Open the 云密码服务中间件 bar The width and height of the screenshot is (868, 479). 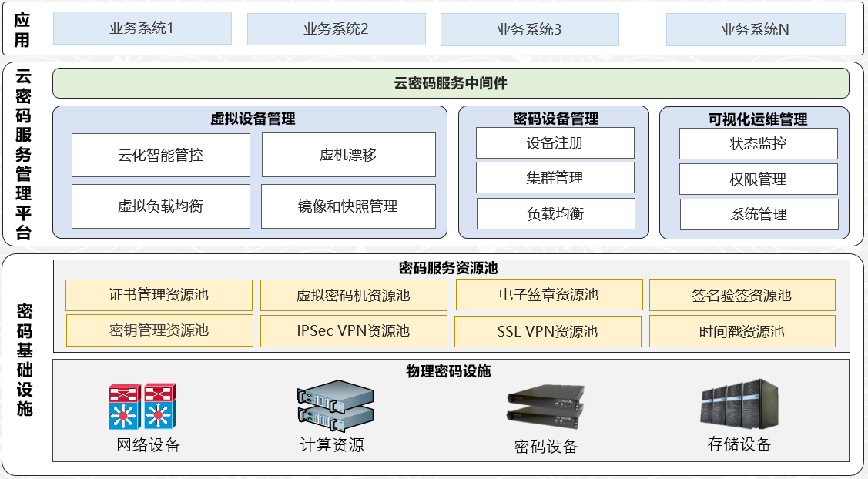click(x=451, y=81)
